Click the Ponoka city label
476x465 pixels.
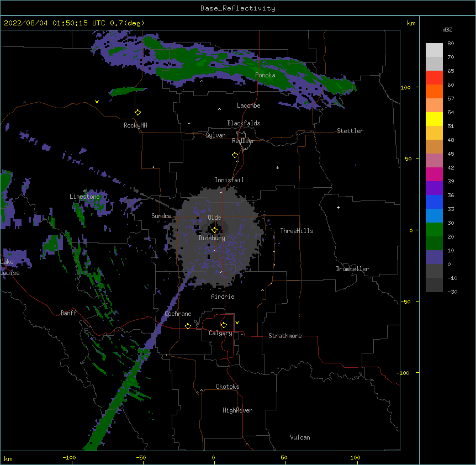point(265,75)
